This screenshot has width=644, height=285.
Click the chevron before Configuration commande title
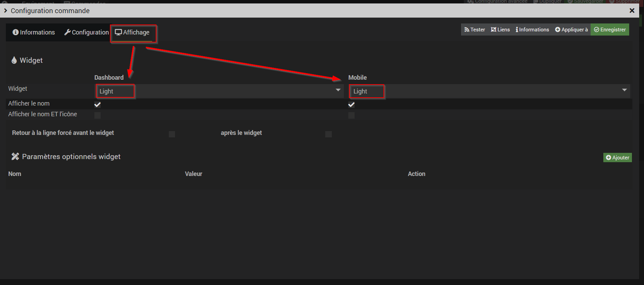6,11
